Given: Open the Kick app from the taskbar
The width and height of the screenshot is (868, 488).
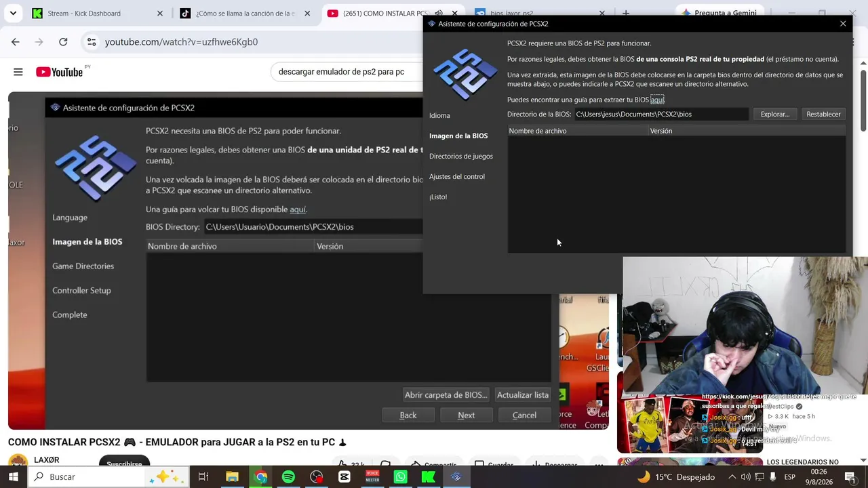Looking at the screenshot, I should [428, 476].
